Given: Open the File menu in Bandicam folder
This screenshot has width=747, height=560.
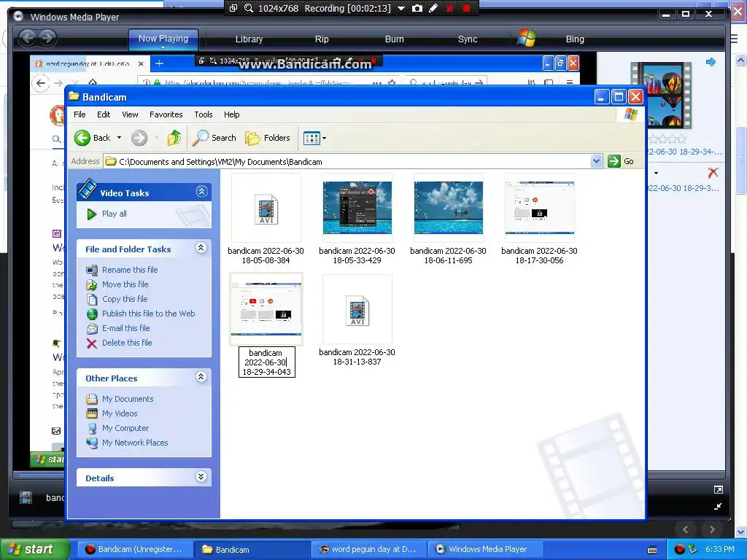Looking at the screenshot, I should (x=80, y=114).
